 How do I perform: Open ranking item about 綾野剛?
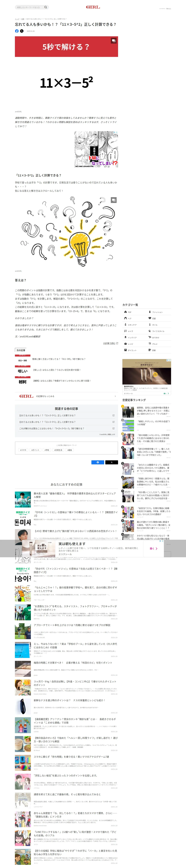pyautogui.click(x=146, y=412)
